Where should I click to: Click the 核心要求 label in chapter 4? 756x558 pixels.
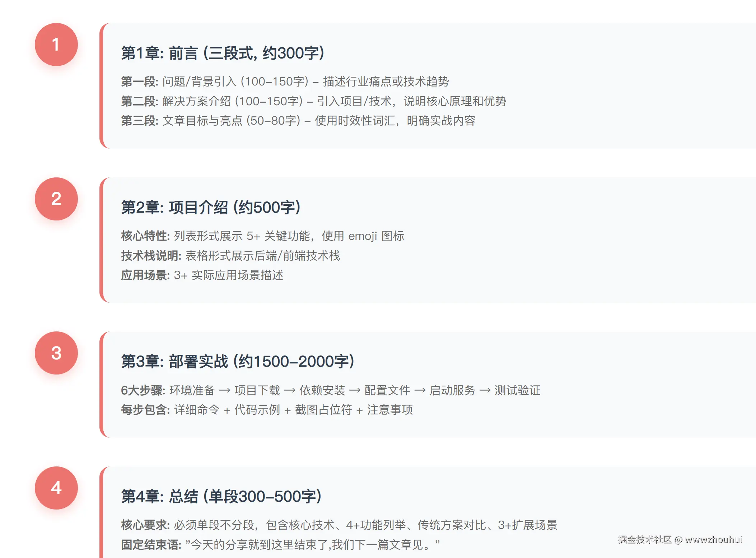click(145, 525)
